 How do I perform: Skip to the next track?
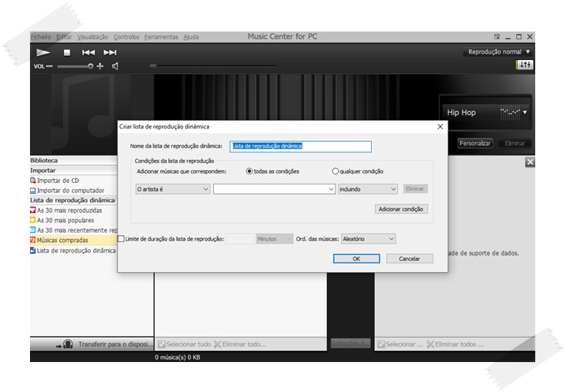[110, 53]
